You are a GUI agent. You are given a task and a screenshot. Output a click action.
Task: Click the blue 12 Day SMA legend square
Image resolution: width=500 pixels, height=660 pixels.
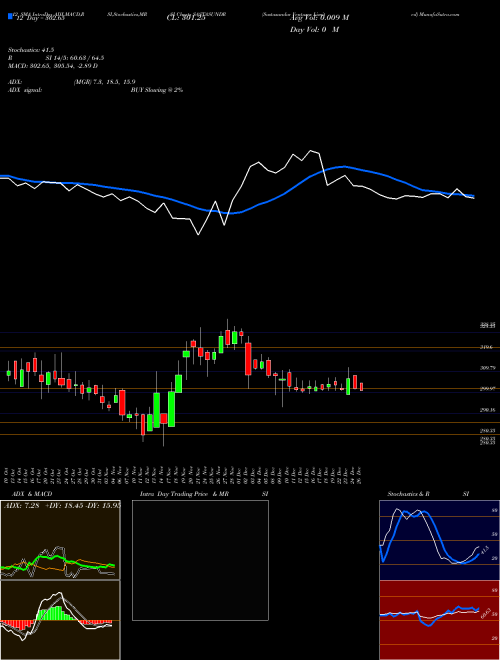pos(11,16)
